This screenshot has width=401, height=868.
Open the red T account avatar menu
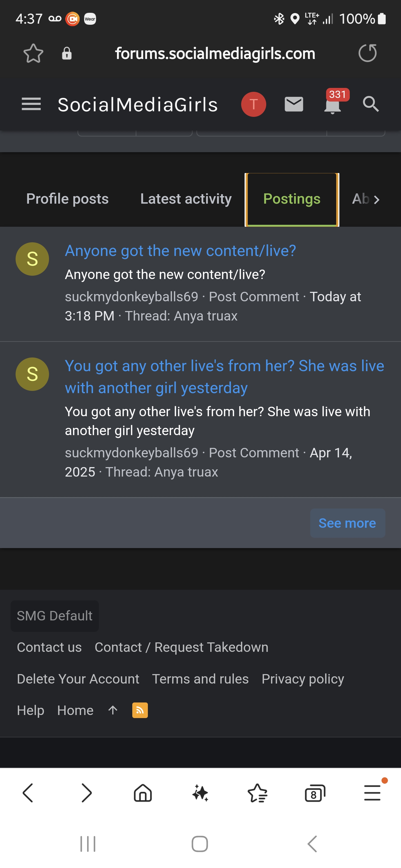(x=254, y=104)
